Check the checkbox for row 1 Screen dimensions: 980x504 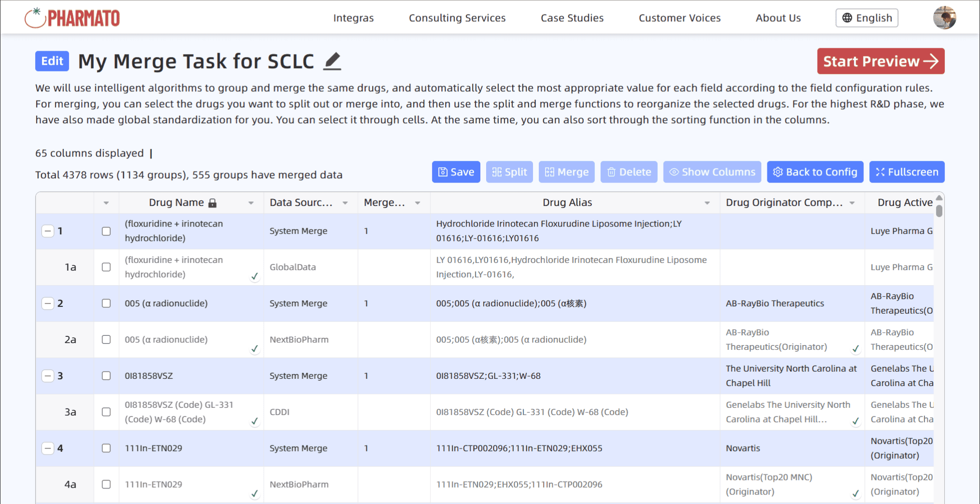pyautogui.click(x=106, y=231)
